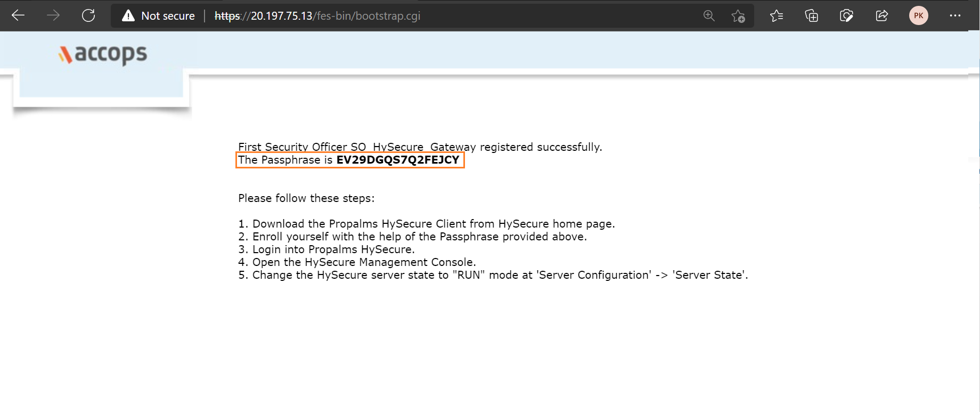Viewport: 980px width, 412px height.
Task: Open the zoom magnifier in address bar
Action: [x=709, y=16]
